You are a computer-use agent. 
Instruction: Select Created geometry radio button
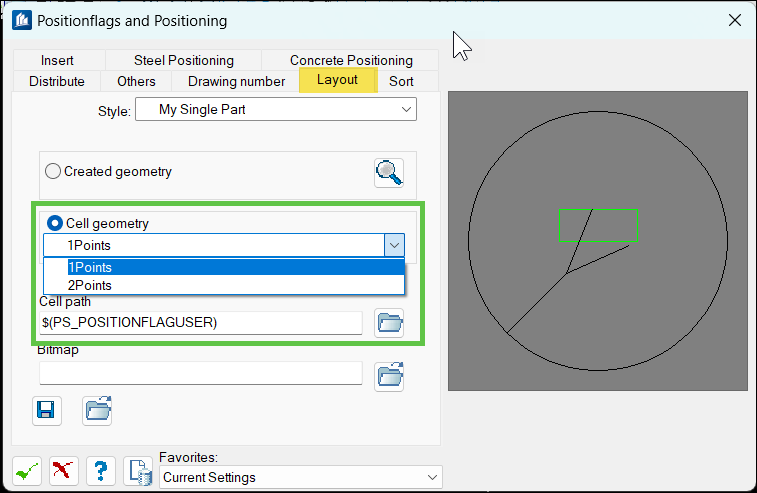53,171
